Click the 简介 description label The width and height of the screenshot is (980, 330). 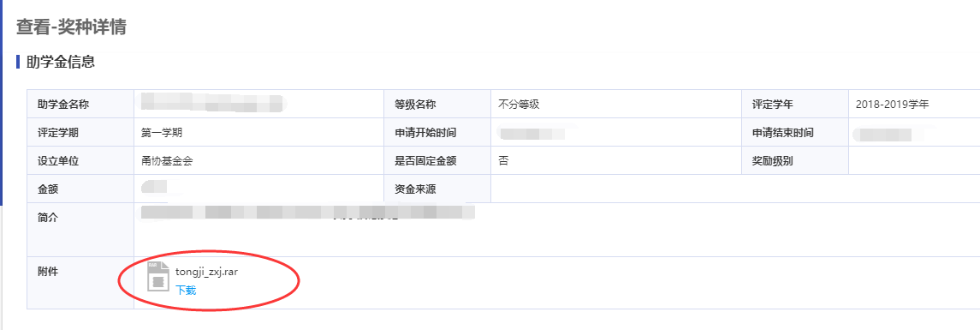pos(48,218)
